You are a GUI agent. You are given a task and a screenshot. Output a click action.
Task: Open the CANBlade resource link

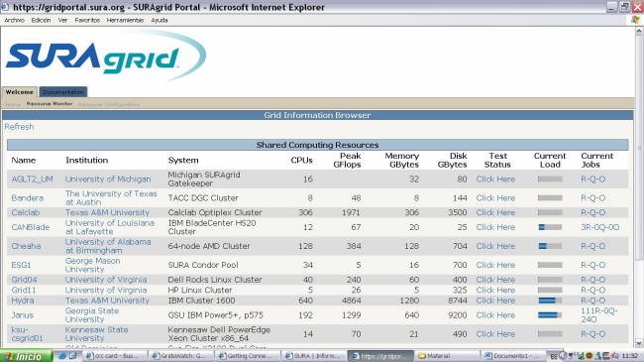31,227
